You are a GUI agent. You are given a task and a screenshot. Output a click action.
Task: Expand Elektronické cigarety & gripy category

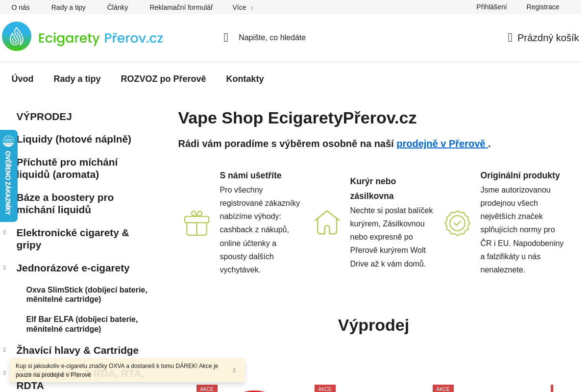pos(4,232)
